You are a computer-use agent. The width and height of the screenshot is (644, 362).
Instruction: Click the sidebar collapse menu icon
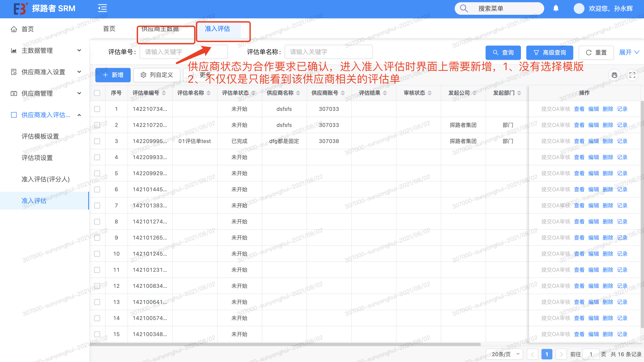coord(102,8)
